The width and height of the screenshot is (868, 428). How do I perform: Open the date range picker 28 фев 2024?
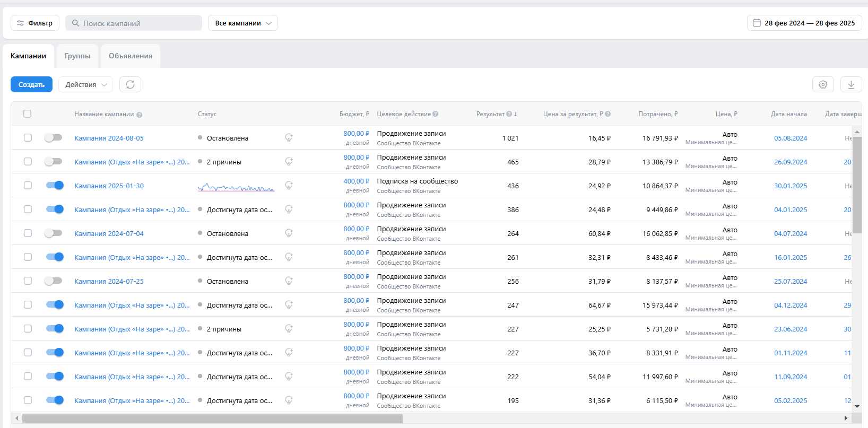(x=804, y=23)
